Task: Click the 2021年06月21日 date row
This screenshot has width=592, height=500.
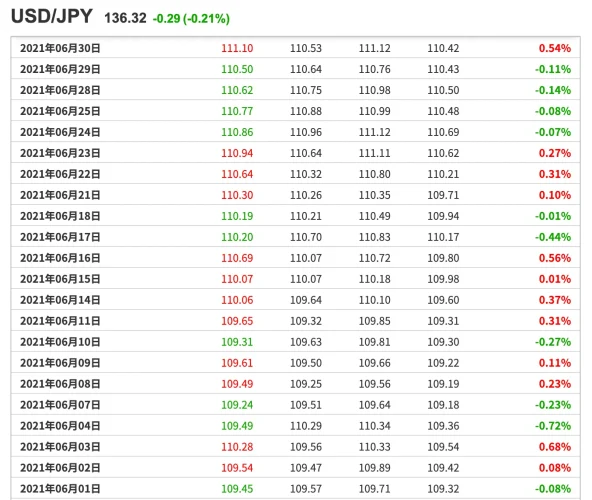Action: 296,195
